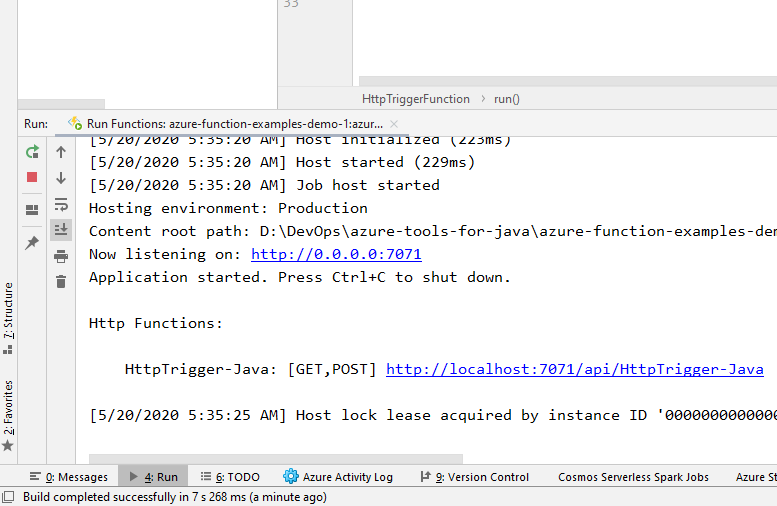This screenshot has width=777, height=506.
Task: Click the Azure Activity Log gear icon
Action: pyautogui.click(x=291, y=476)
